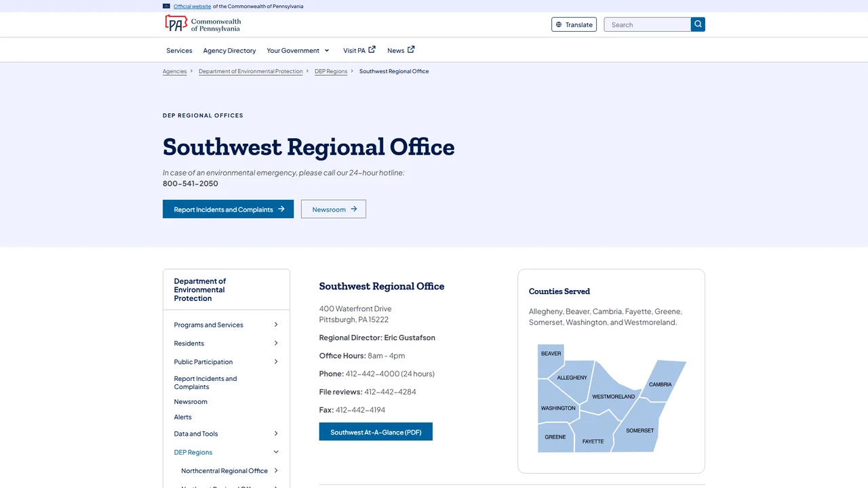Click the search magnifier button

(x=698, y=24)
